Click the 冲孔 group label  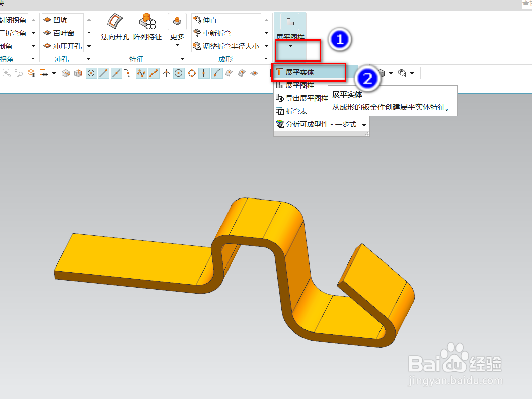pos(62,59)
